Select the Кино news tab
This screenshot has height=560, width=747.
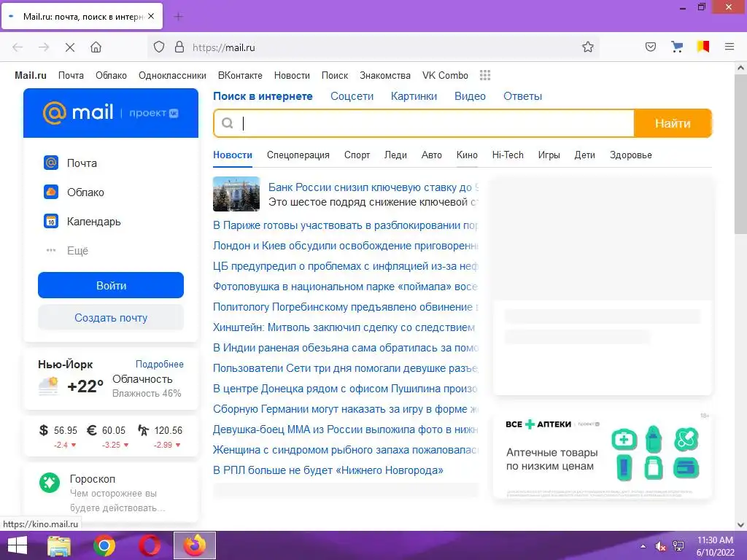click(x=467, y=155)
